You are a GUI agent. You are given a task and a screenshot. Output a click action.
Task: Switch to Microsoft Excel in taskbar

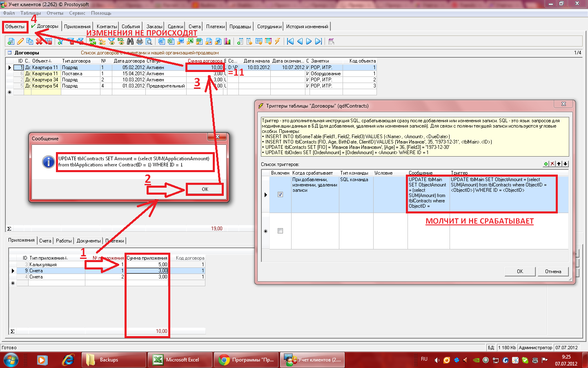pyautogui.click(x=180, y=360)
